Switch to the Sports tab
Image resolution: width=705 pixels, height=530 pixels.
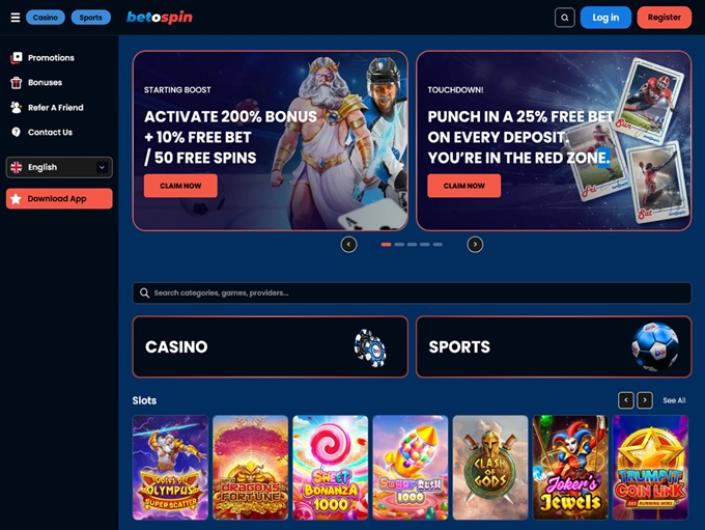tap(91, 18)
